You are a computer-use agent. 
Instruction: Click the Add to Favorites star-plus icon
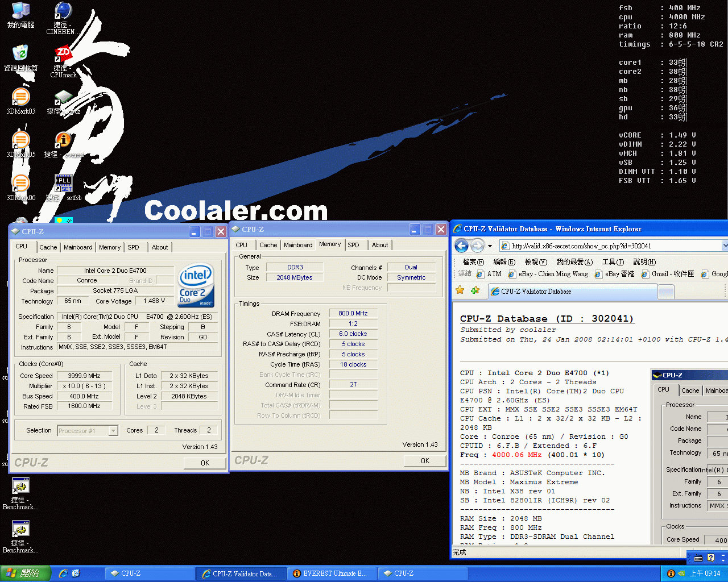coord(475,290)
